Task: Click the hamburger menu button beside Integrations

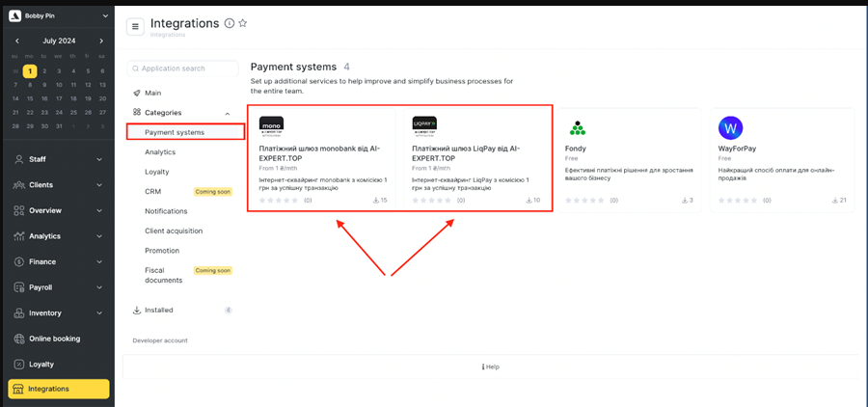Action: (x=135, y=26)
